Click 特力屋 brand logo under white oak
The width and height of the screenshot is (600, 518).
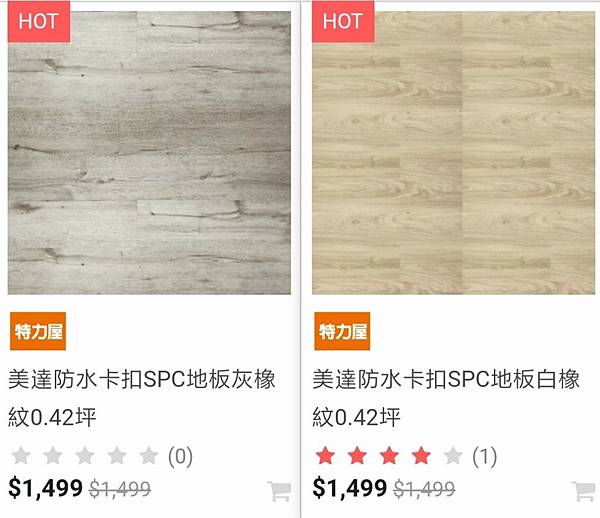[342, 331]
